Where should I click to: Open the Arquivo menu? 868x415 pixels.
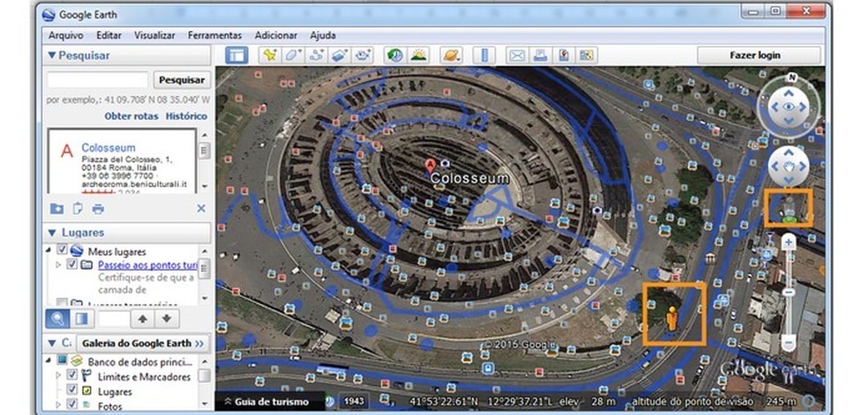coord(66,35)
